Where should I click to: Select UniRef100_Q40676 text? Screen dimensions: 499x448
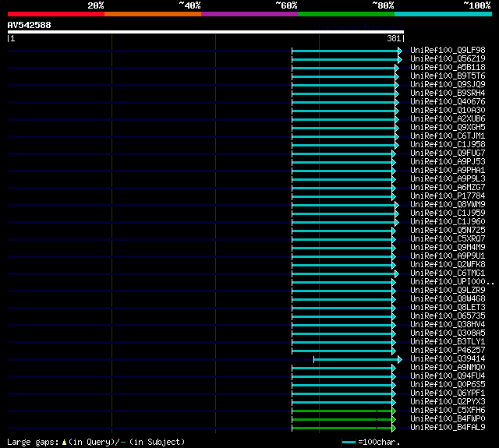tap(448, 102)
